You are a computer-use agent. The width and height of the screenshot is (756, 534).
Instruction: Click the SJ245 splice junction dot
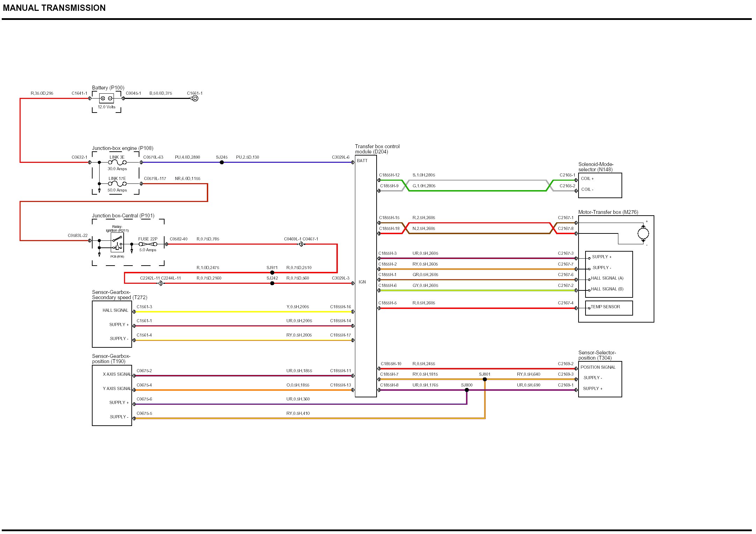(x=221, y=163)
